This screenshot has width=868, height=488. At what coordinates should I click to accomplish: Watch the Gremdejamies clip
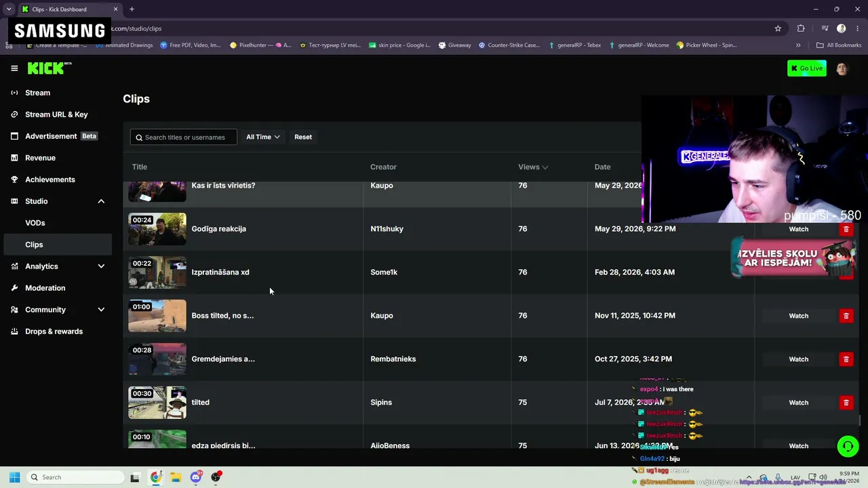(x=798, y=359)
